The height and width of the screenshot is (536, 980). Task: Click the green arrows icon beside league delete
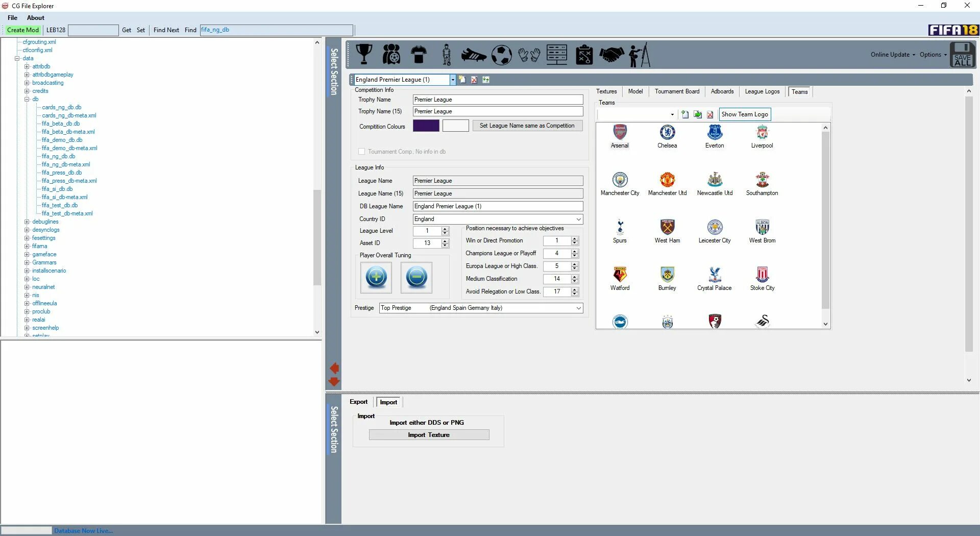coord(486,80)
